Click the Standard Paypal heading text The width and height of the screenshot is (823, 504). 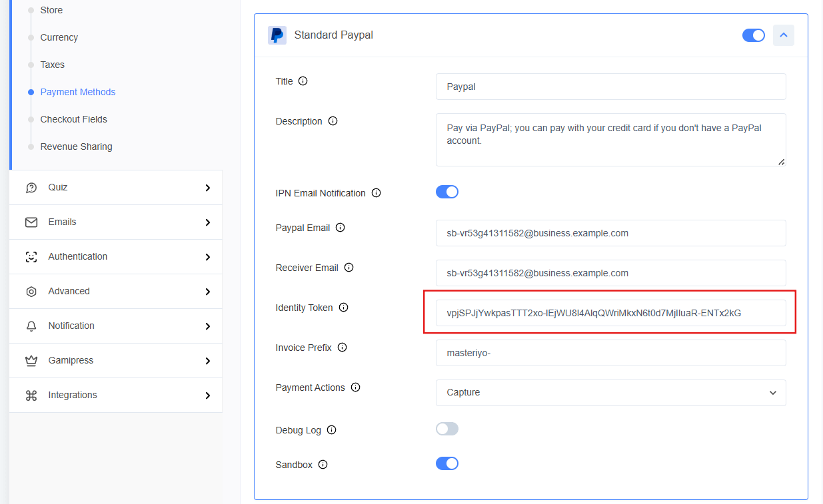tap(334, 35)
